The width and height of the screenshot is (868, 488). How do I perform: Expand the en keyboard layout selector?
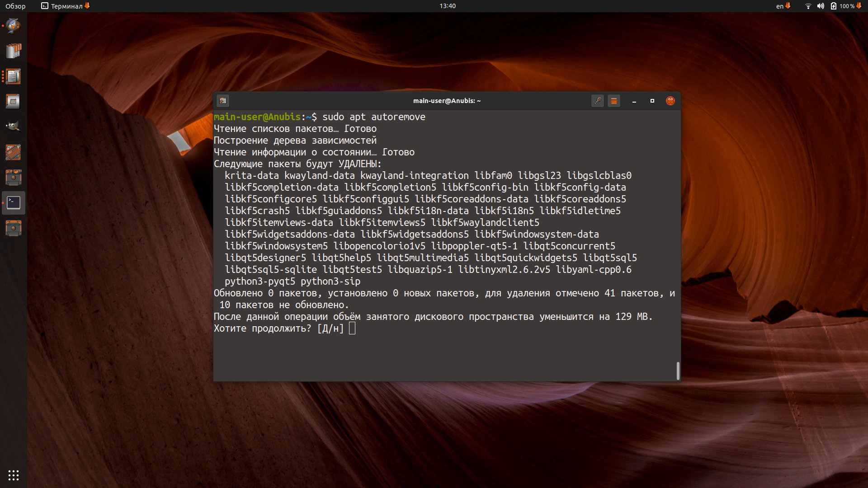[783, 6]
